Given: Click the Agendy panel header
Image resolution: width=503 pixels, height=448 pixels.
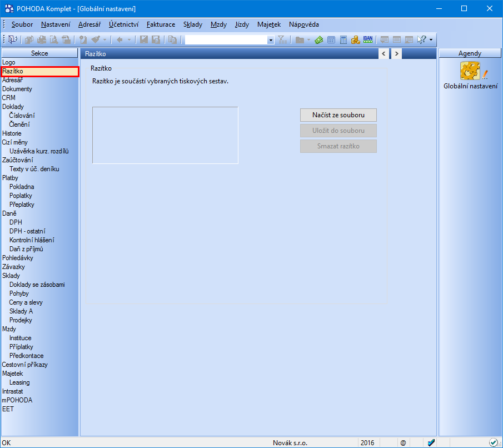Looking at the screenshot, I should pyautogui.click(x=470, y=53).
